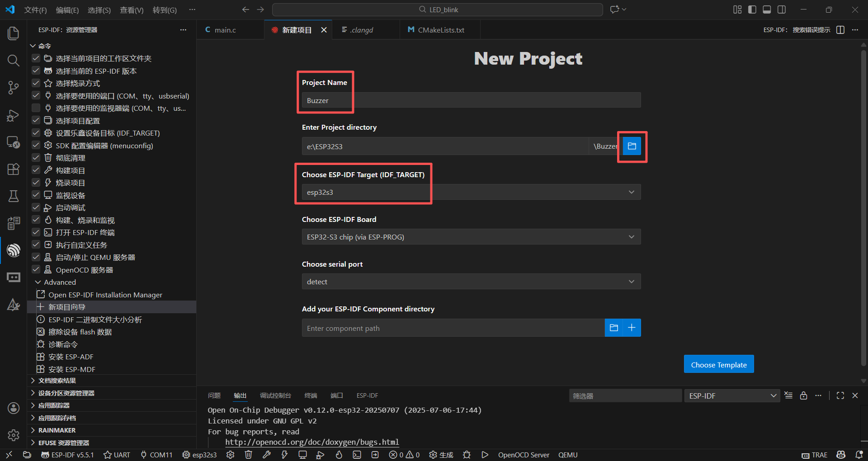Switch to the 问题 panel tab
The height and width of the screenshot is (461, 868).
coord(214,395)
